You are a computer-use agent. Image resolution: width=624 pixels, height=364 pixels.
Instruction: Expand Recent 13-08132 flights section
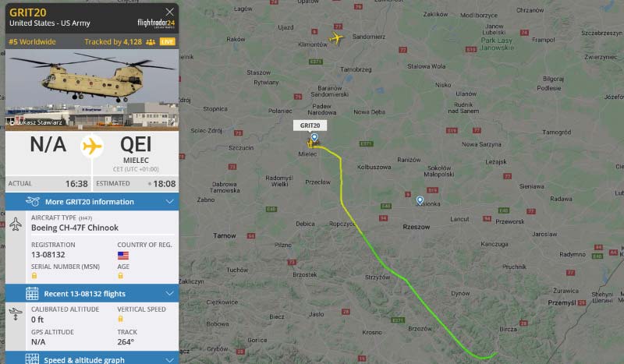[92, 294]
